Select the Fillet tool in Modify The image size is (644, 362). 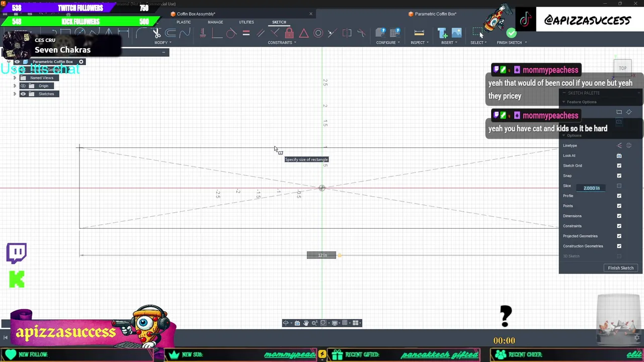pos(141,34)
